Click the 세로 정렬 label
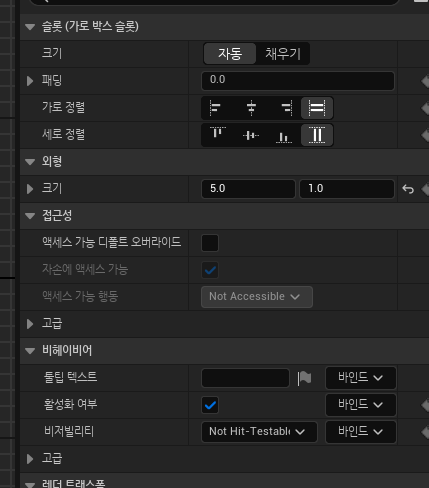 63,134
